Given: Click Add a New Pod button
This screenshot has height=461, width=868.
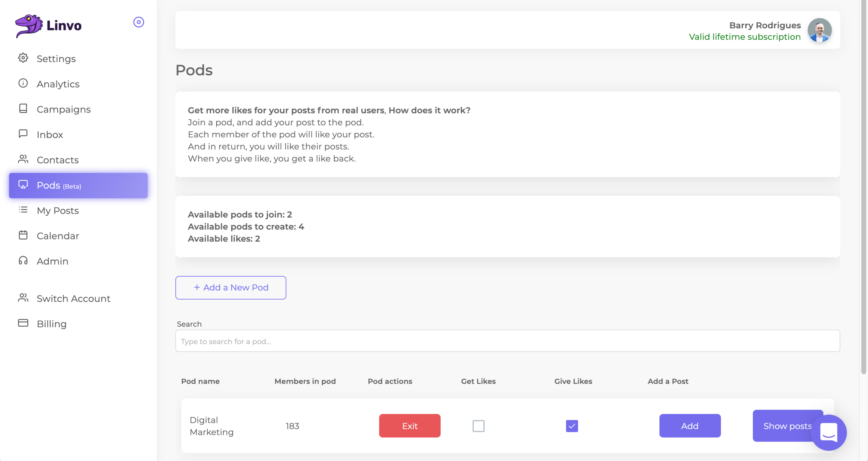Looking at the screenshot, I should pos(231,288).
